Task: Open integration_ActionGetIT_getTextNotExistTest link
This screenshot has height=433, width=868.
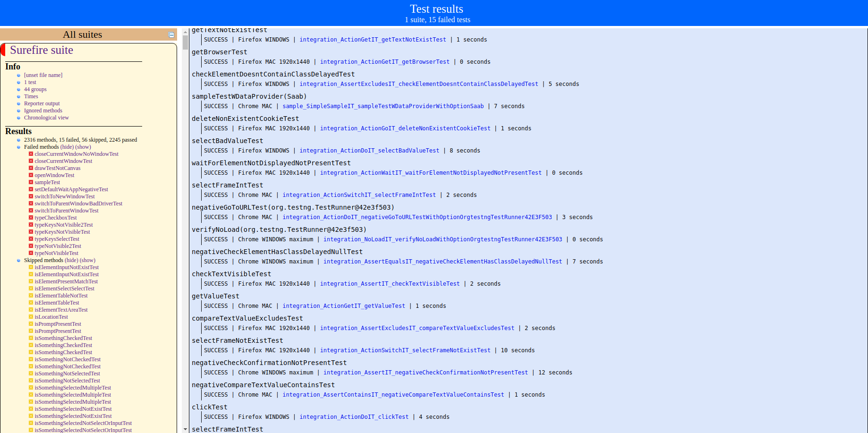Action: (x=373, y=40)
